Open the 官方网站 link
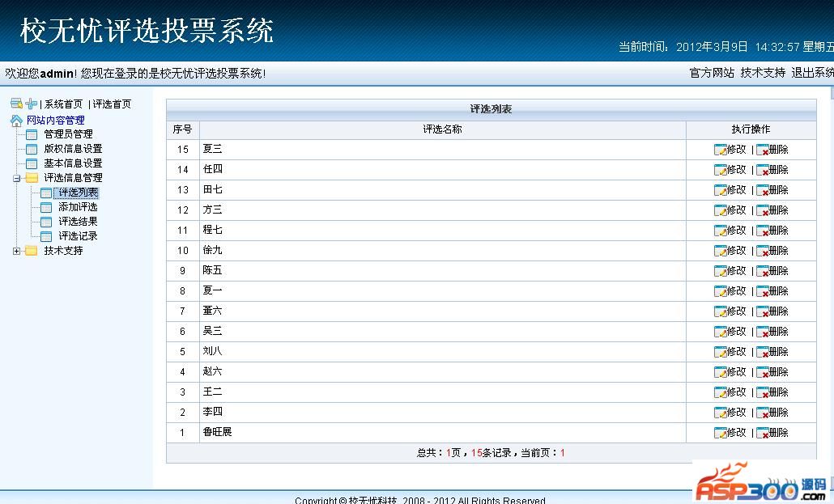834x504 pixels. pyautogui.click(x=712, y=73)
